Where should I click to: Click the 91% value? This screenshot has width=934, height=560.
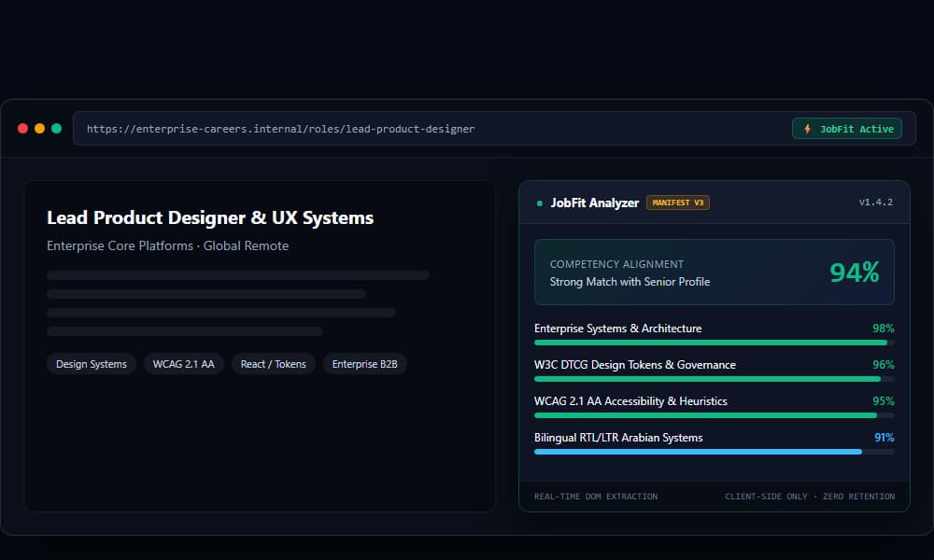click(884, 438)
